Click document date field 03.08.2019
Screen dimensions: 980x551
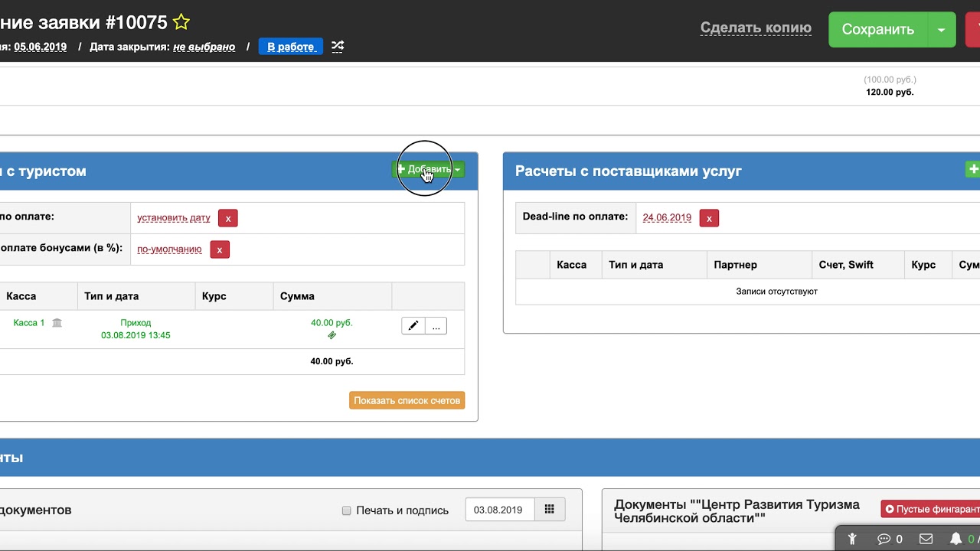pos(500,510)
